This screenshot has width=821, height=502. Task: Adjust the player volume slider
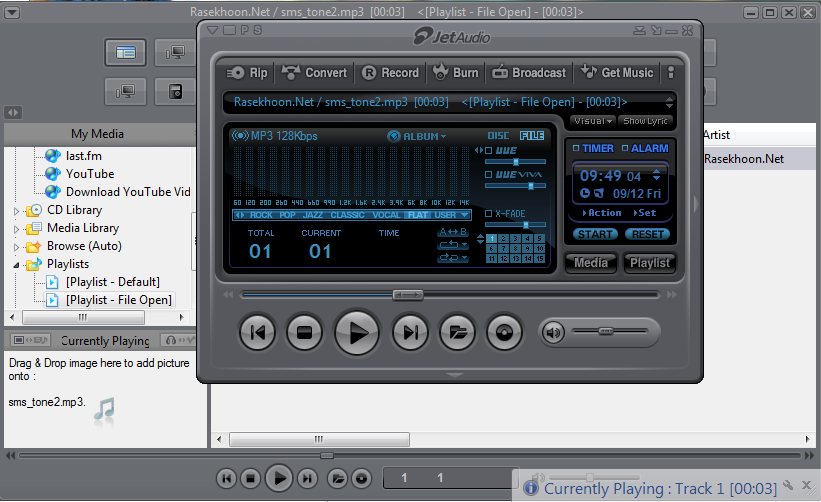(606, 331)
